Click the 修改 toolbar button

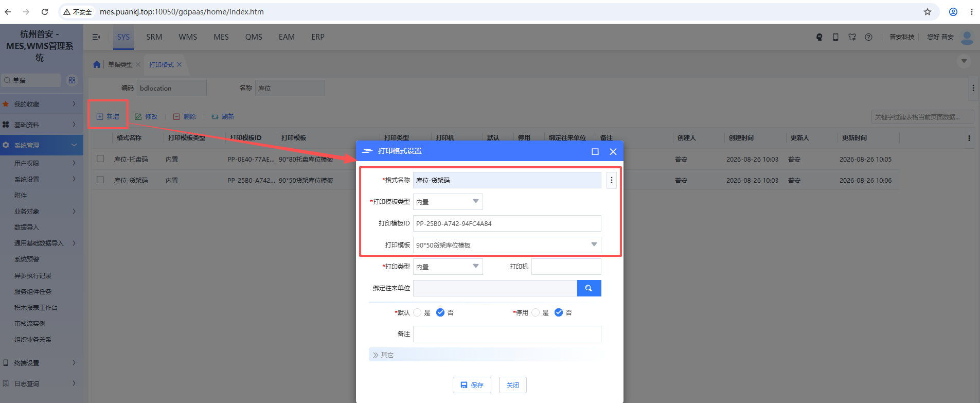146,117
